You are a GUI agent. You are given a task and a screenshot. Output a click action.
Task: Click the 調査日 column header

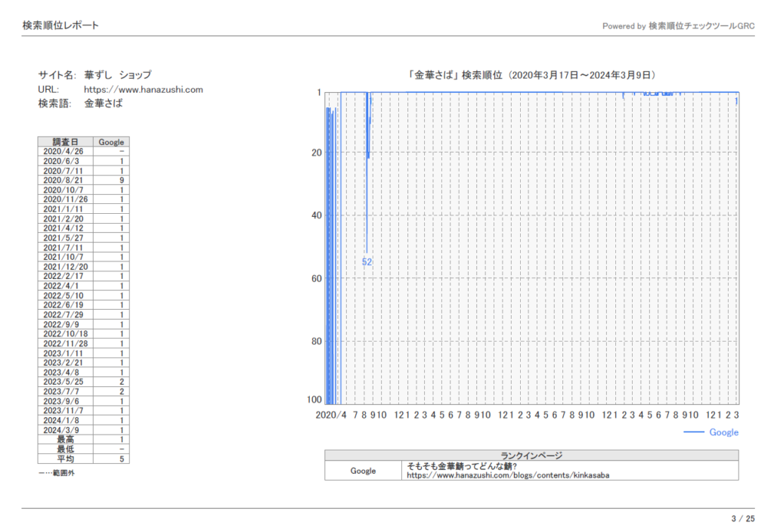coord(65,141)
